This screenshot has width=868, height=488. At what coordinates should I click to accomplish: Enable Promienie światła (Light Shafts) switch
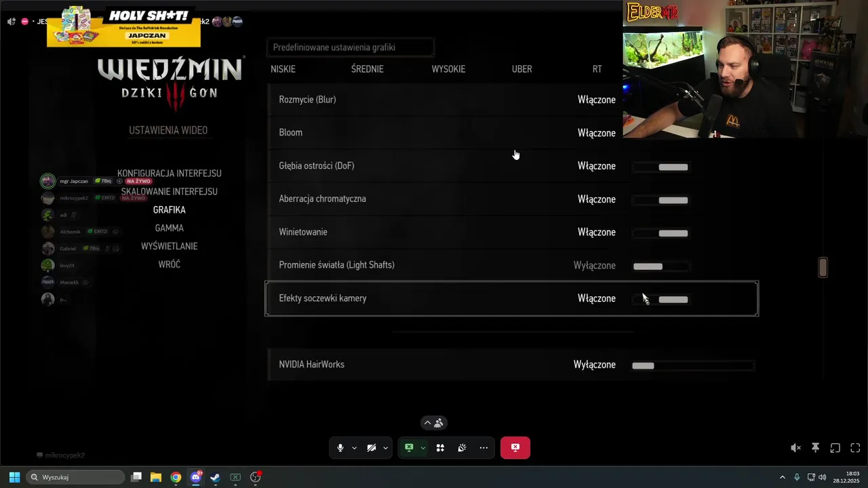tap(660, 266)
